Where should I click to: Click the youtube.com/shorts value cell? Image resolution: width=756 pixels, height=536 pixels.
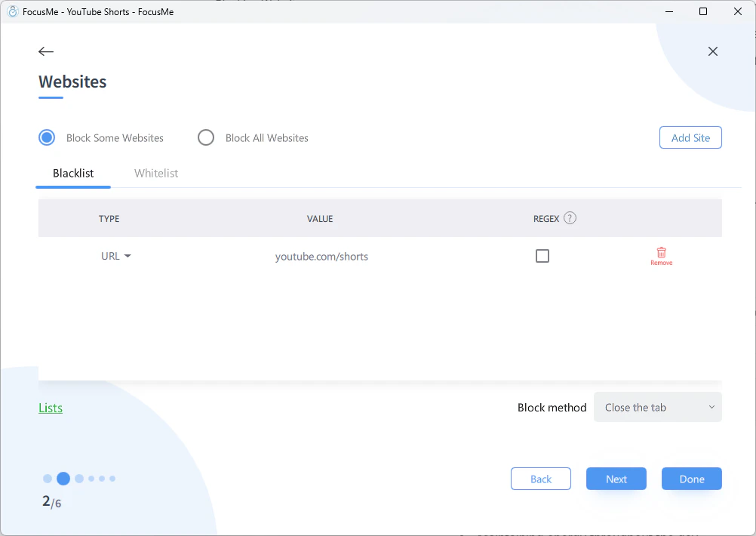coord(321,257)
